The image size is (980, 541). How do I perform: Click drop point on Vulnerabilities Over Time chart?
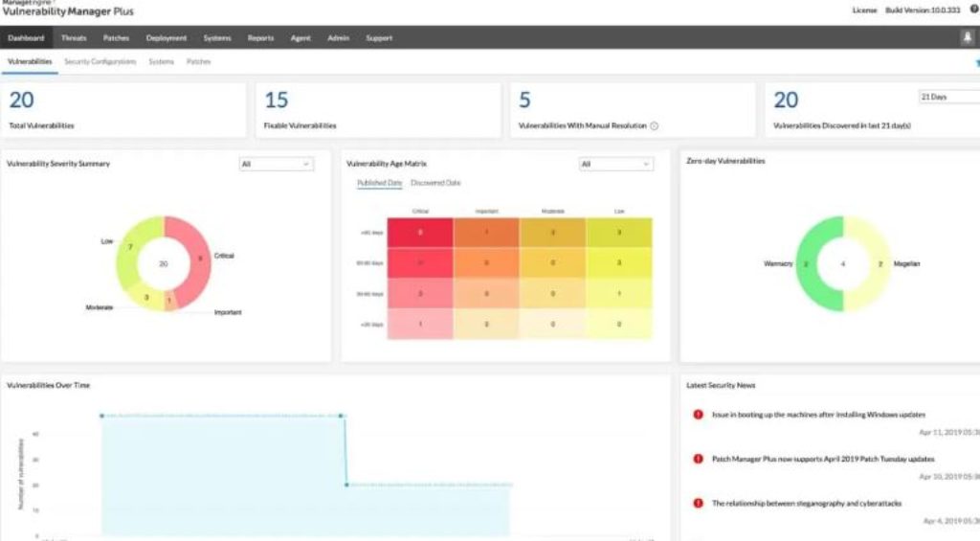tap(346, 485)
